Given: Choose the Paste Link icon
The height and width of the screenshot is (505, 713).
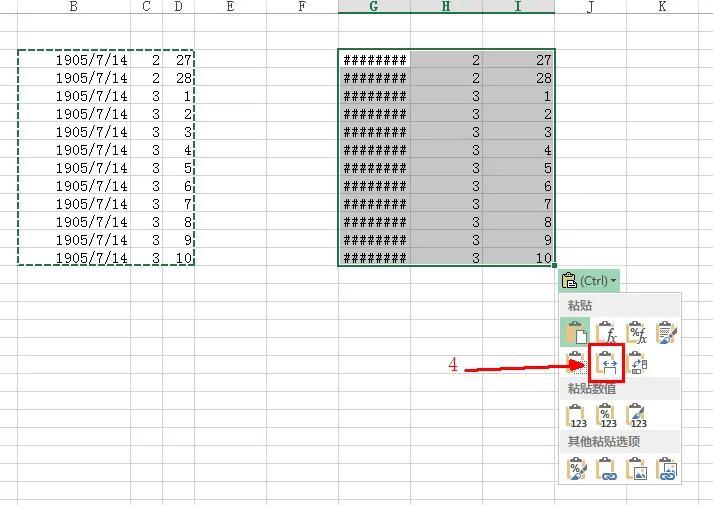Looking at the screenshot, I should click(606, 468).
